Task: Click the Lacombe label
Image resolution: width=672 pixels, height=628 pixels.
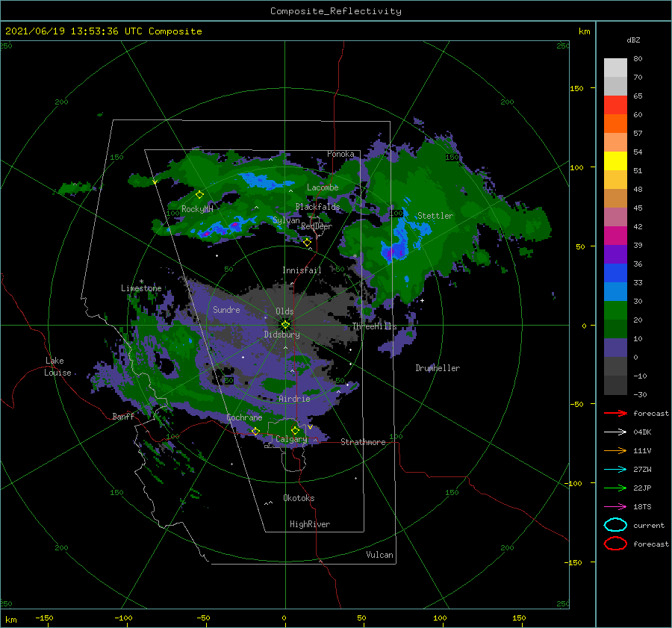Action: click(323, 187)
